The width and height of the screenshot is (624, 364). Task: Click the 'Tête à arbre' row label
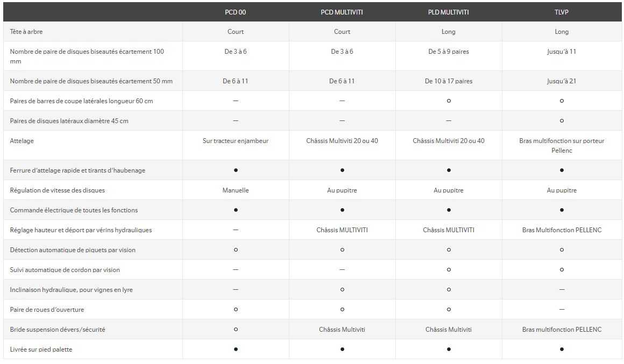[26, 32]
